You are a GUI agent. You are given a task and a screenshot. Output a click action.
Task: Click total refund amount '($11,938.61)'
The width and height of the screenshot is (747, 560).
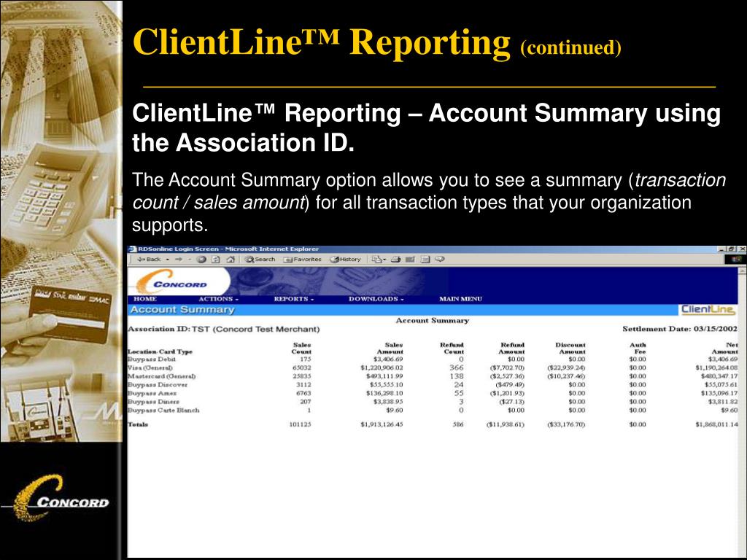pyautogui.click(x=505, y=424)
